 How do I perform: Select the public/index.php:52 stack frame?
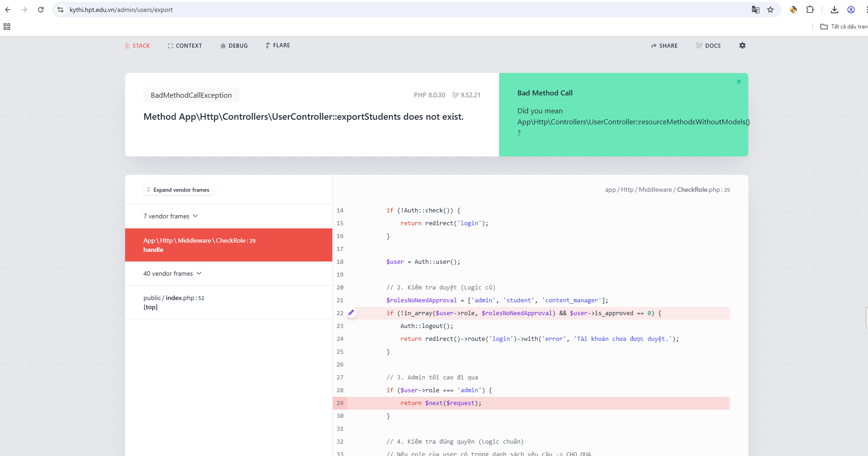pyautogui.click(x=229, y=302)
